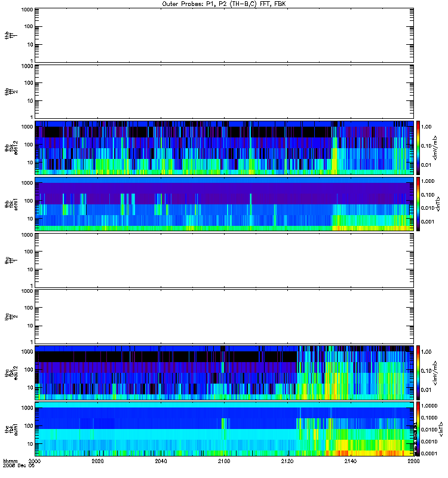This screenshot has height=478, width=448.
Task: Click the "2040" time axis label
Action: pos(161,461)
